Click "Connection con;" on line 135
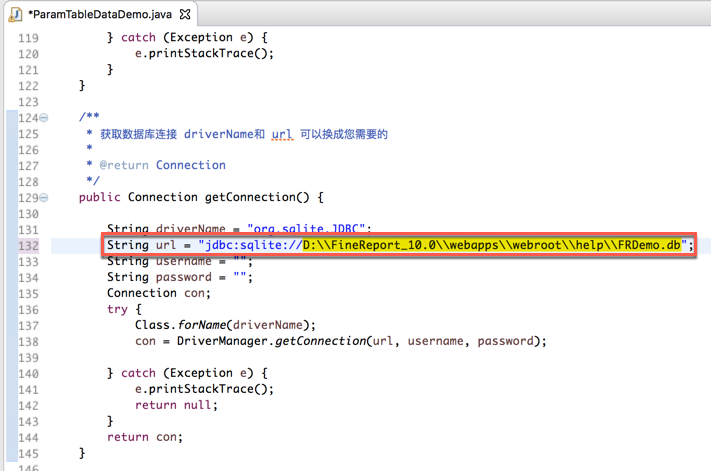Image resolution: width=711 pixels, height=471 pixels. click(x=159, y=293)
